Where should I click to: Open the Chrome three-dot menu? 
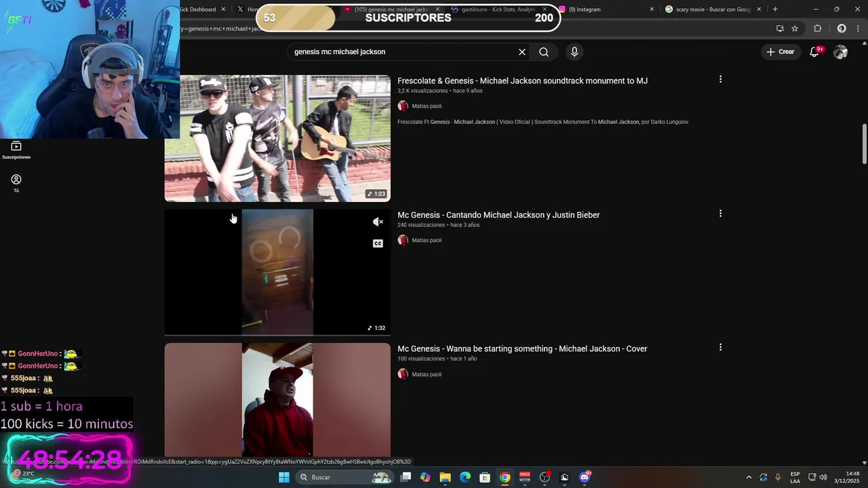click(858, 28)
